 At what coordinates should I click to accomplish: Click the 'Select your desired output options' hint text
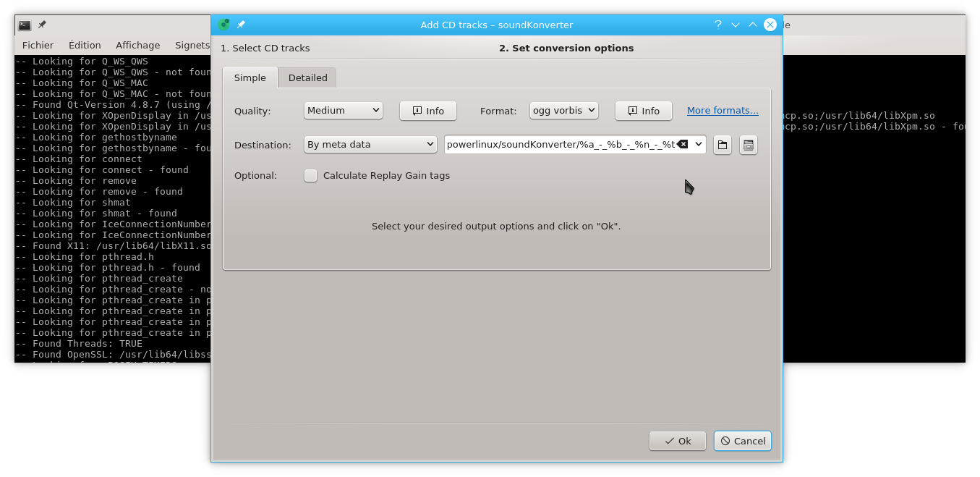point(496,227)
